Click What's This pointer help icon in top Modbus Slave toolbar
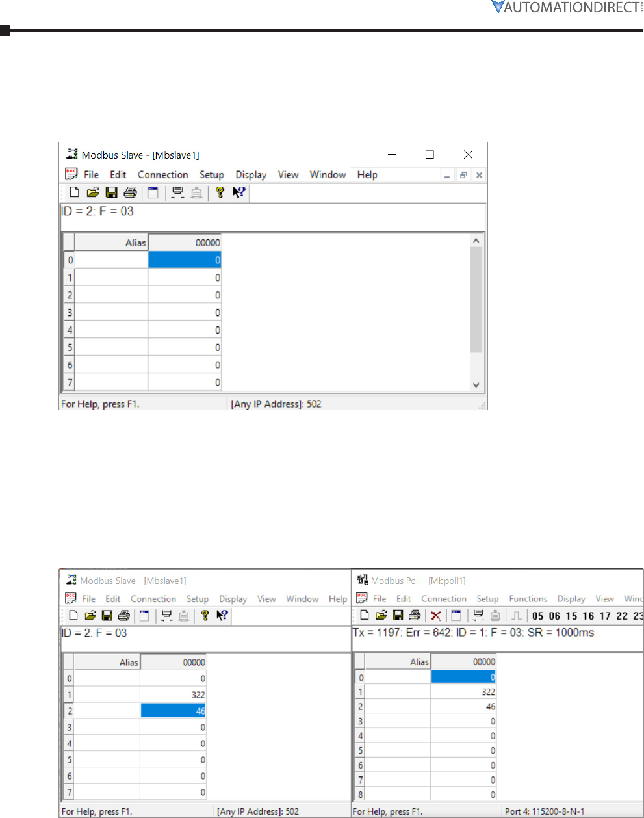The image size is (644, 818). 238,192
